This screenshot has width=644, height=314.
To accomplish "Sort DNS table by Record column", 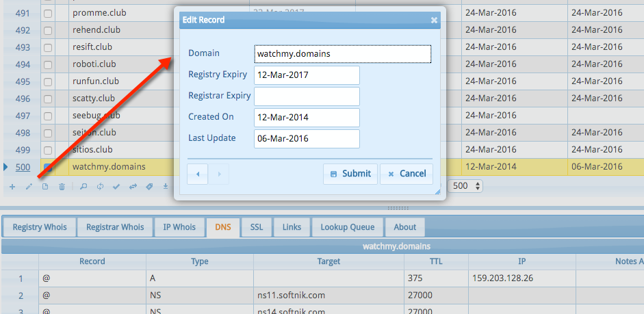I will (92, 261).
